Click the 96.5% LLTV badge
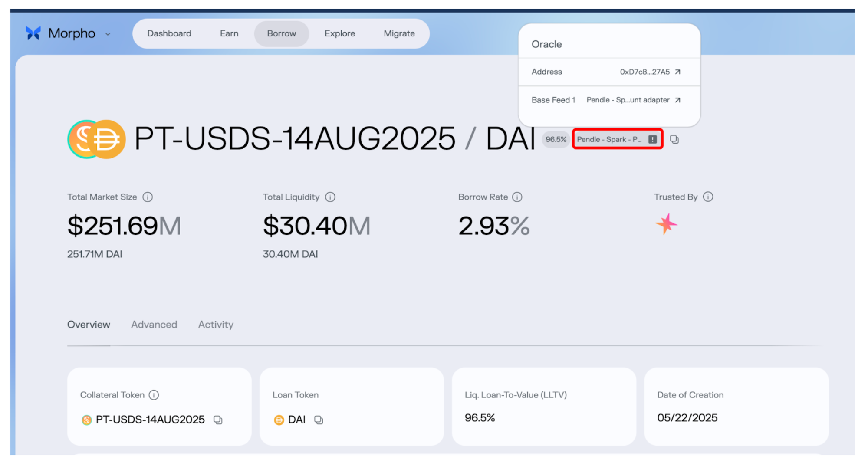868x466 pixels. [x=556, y=139]
